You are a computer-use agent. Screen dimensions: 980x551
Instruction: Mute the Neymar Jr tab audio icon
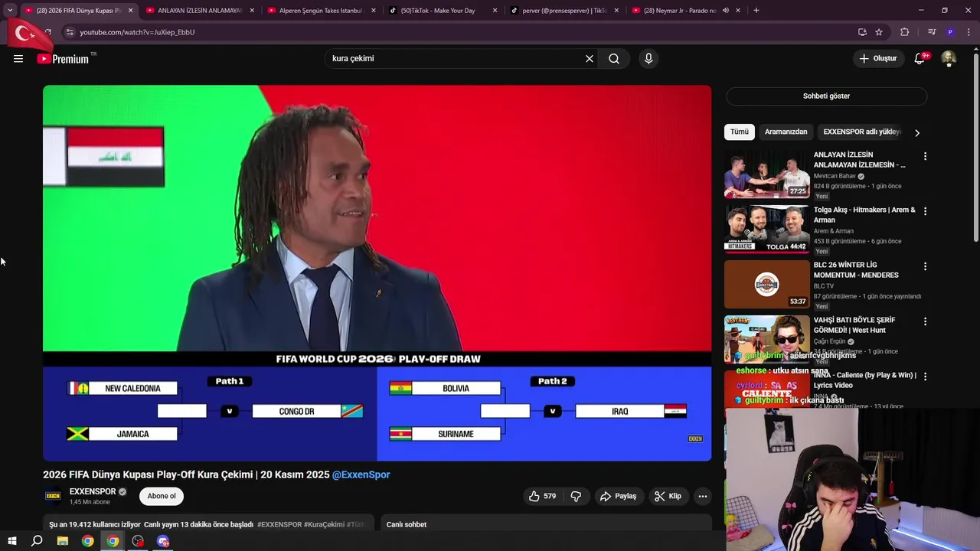point(725,11)
